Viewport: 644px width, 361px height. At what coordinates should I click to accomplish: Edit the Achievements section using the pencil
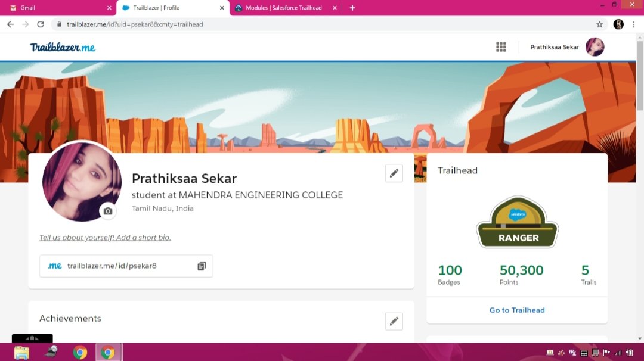394,321
